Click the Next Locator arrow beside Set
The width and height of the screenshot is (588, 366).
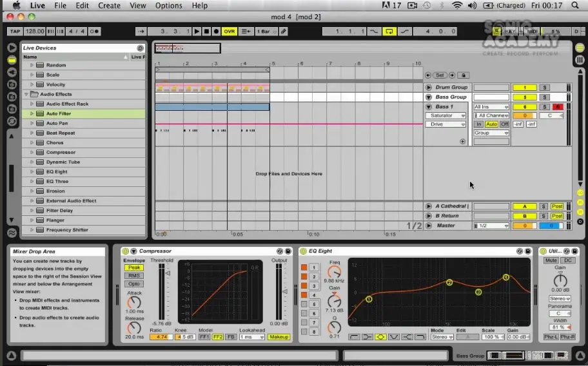[452, 75]
